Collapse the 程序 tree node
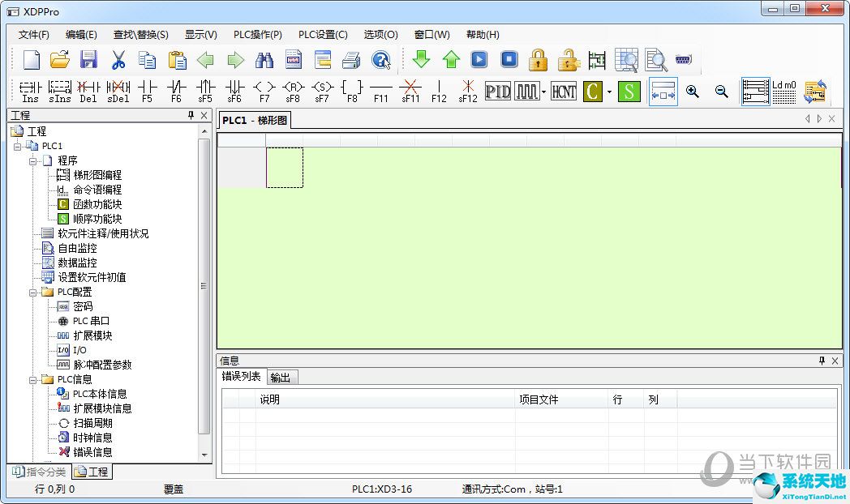Screen dimensions: 850x504 (32, 160)
